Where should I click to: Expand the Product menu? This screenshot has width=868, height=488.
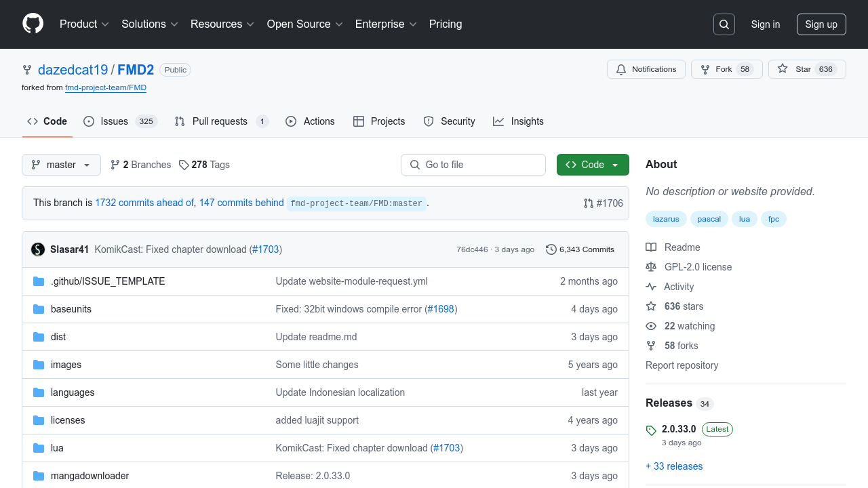click(x=84, y=24)
